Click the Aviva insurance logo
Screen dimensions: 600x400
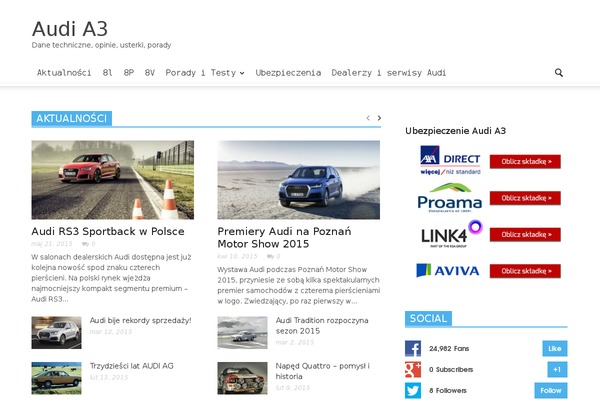(x=450, y=271)
